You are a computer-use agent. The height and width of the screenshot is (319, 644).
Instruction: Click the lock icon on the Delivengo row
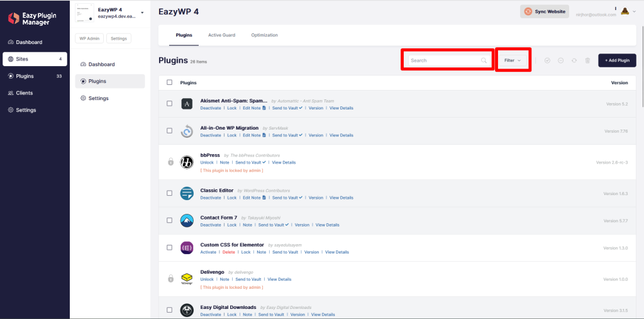click(x=171, y=279)
